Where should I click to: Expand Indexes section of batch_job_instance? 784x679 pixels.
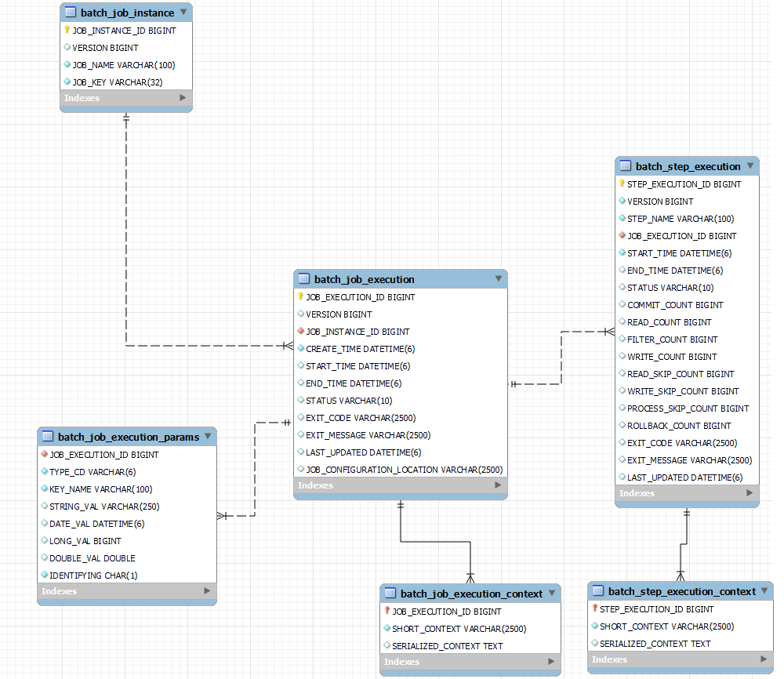click(x=183, y=97)
